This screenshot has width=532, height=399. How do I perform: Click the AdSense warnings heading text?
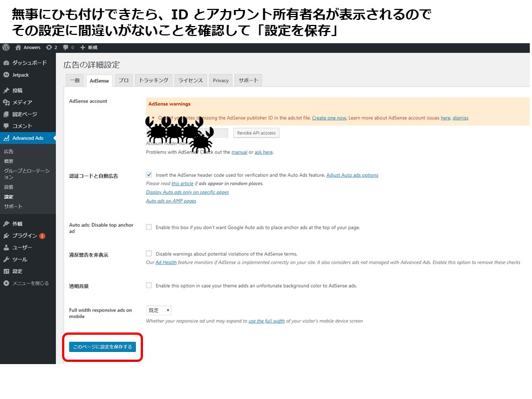click(170, 104)
